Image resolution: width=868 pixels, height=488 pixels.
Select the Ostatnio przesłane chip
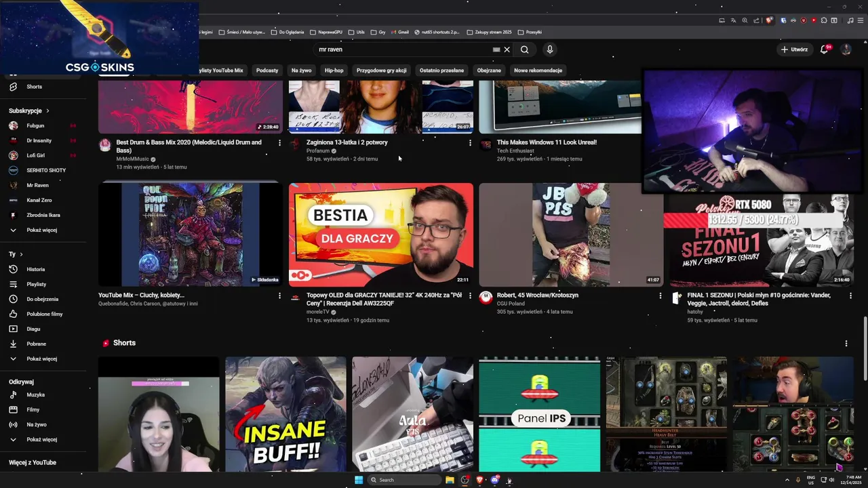pos(441,70)
